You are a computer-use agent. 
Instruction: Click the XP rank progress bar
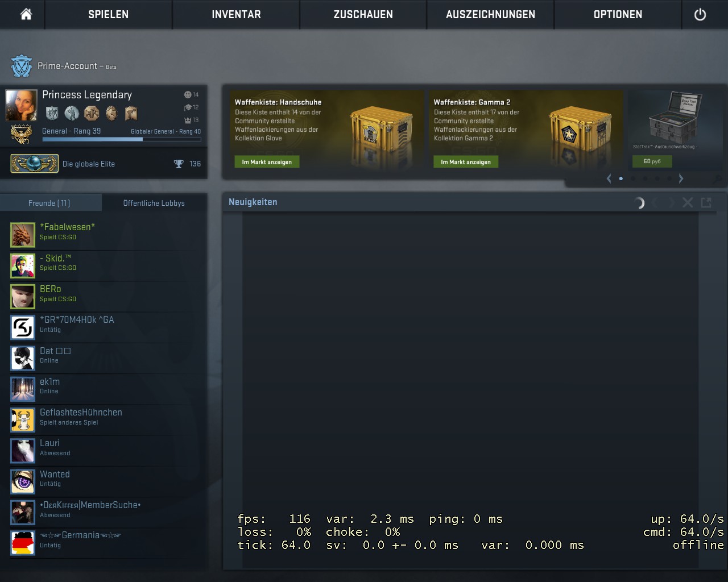(x=121, y=139)
